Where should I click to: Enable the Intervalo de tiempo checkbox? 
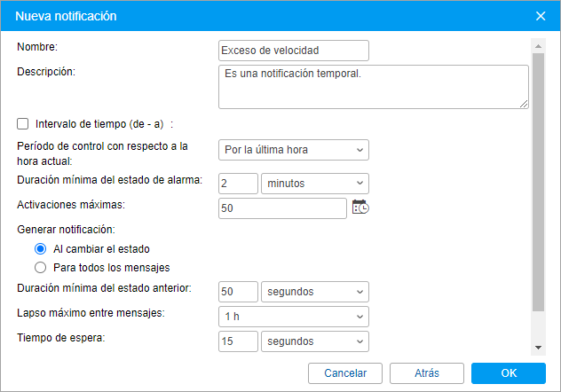pos(23,123)
